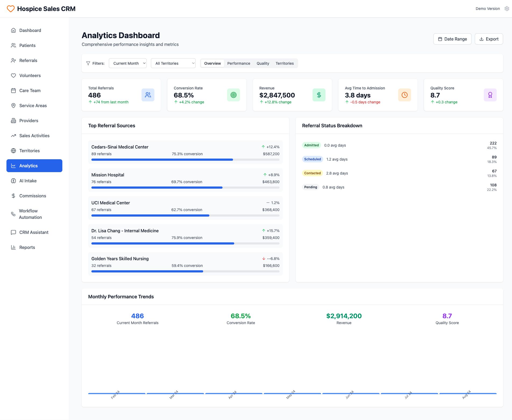Screen dimensions: 512x420
Task: Switch to the Quality tab
Action: tap(263, 63)
